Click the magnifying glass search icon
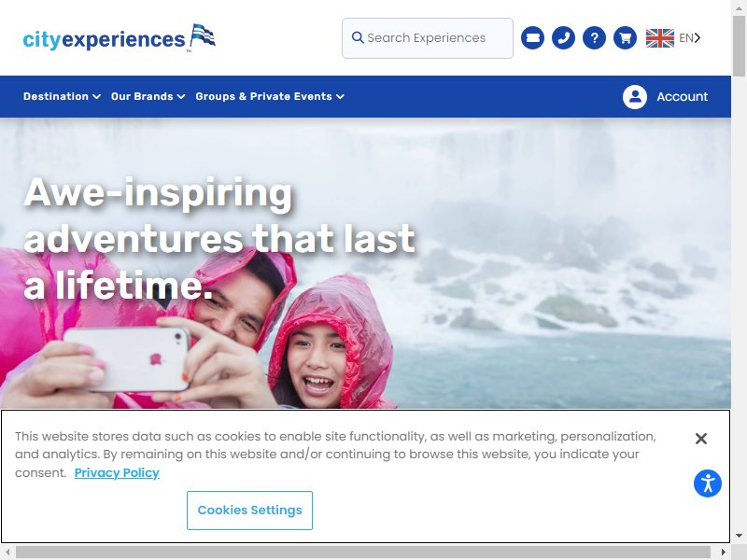 [358, 37]
